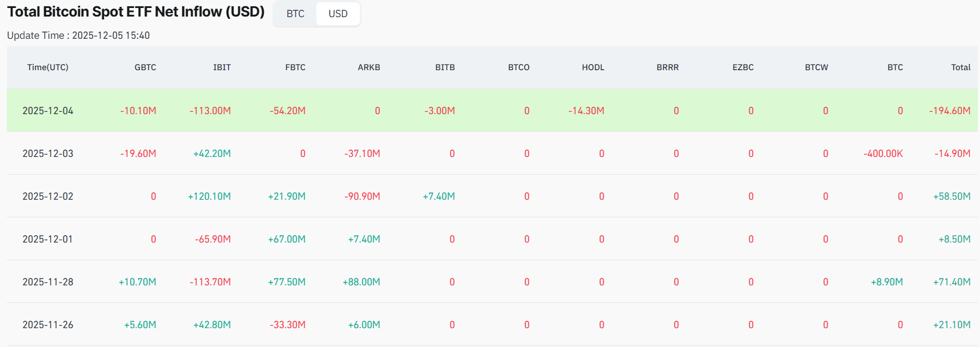Select the 2025-11-28 date row
Image resolution: width=980 pixels, height=347 pixels.
[48, 281]
